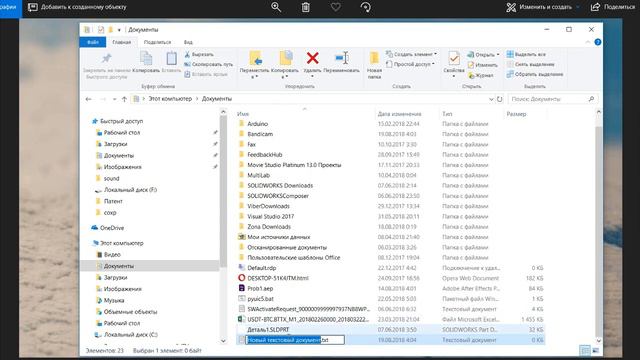Open Создать элемент dropdown

click(x=412, y=54)
